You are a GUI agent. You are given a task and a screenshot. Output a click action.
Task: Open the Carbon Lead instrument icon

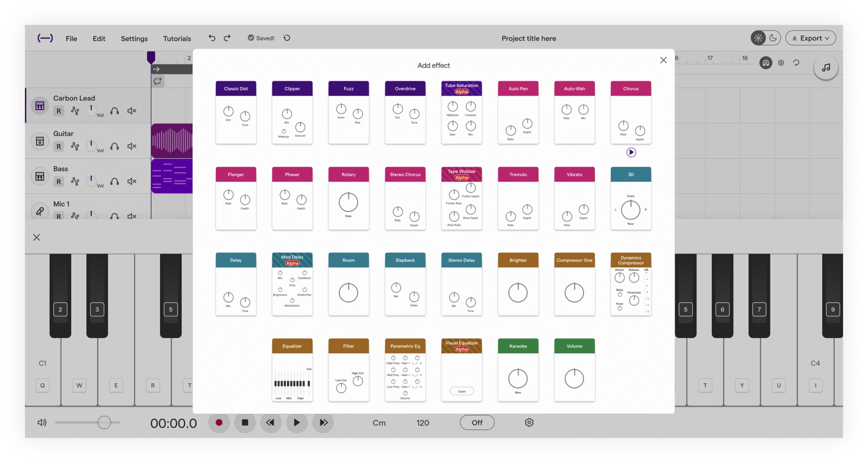[x=40, y=105]
